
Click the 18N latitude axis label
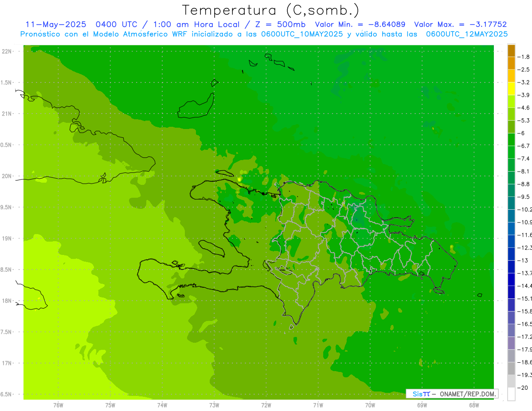tap(8, 301)
